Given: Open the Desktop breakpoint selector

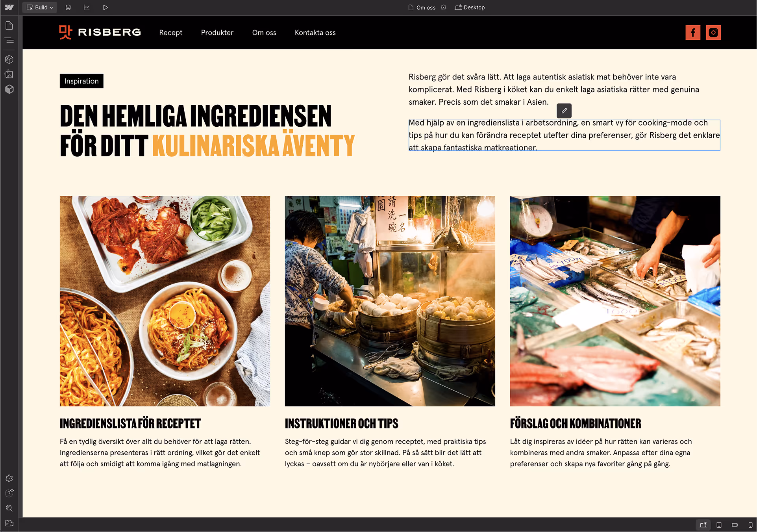Looking at the screenshot, I should coord(470,7).
